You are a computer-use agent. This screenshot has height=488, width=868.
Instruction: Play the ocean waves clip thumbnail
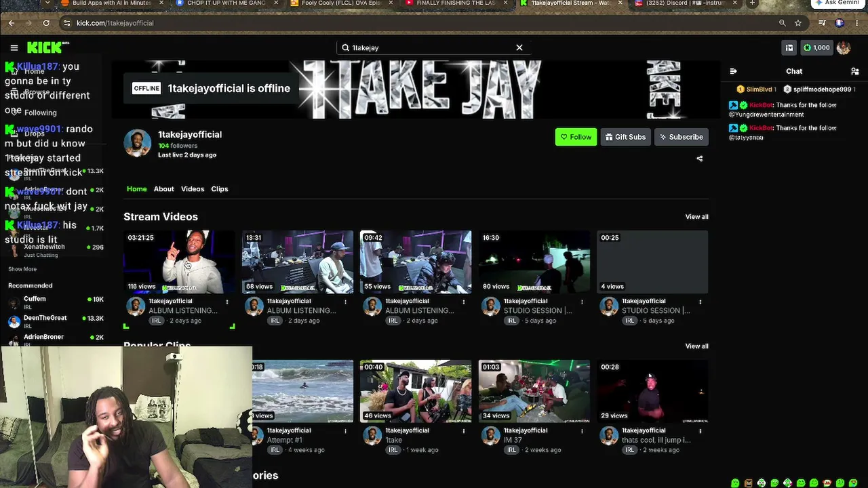[302, 391]
